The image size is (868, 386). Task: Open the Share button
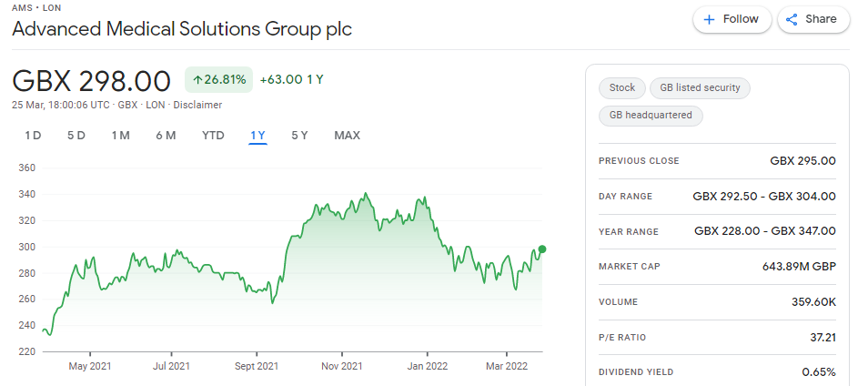coord(813,19)
